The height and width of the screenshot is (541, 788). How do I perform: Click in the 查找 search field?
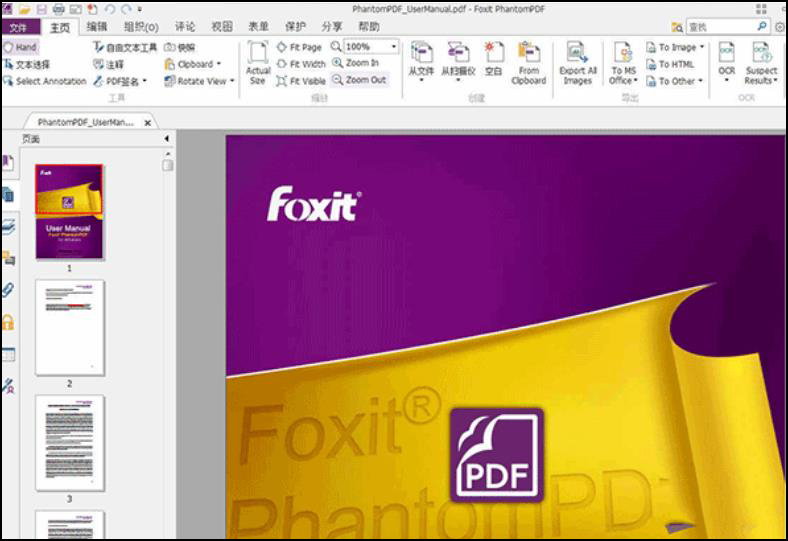click(x=718, y=28)
